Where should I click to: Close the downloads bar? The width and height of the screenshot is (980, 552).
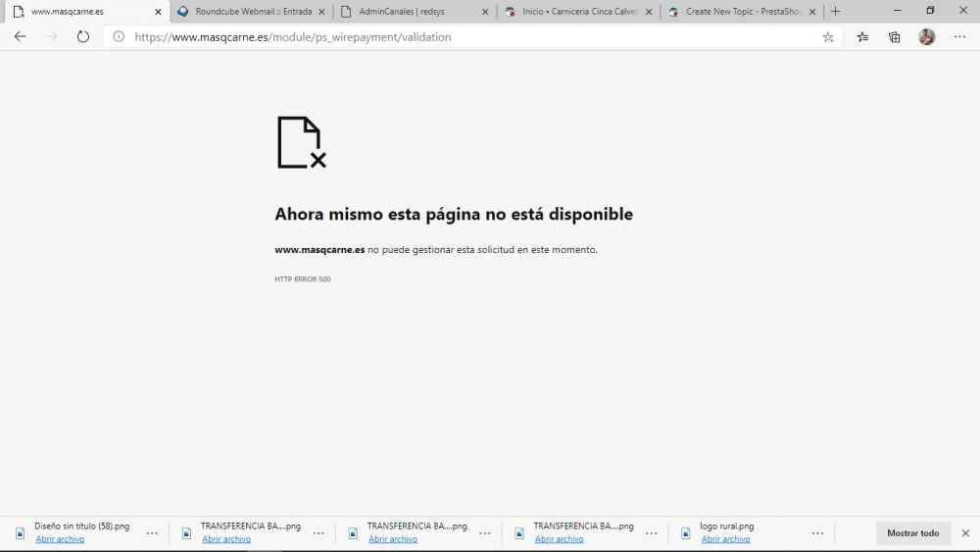[965, 533]
